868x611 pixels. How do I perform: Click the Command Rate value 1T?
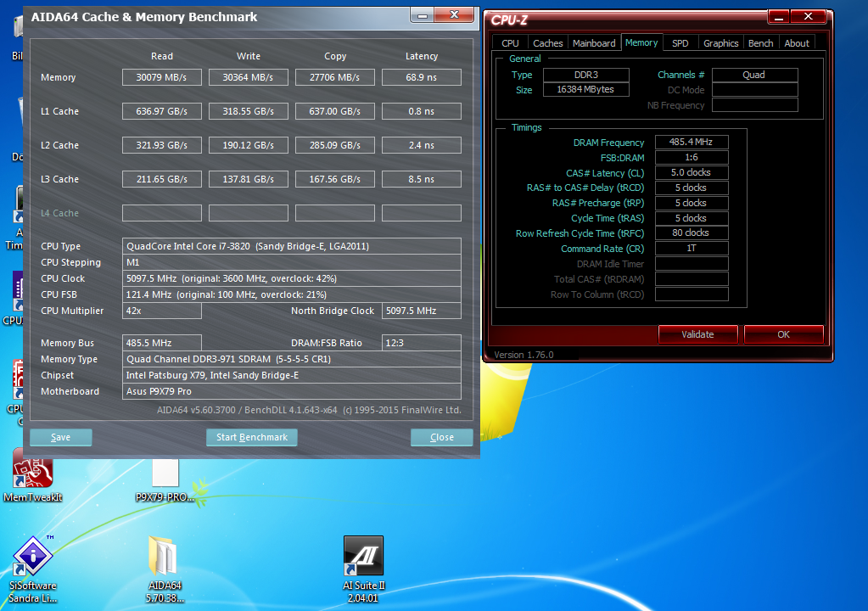(x=692, y=249)
